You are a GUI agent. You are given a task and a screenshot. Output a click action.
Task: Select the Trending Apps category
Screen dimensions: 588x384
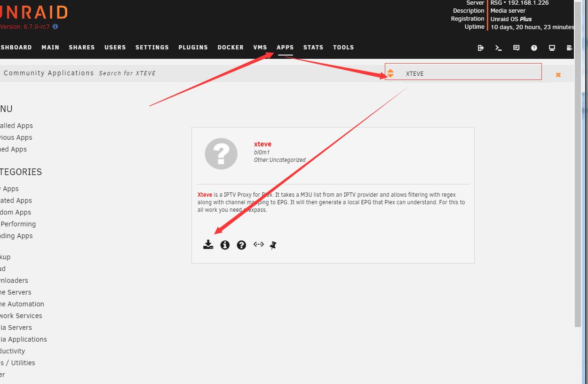16,236
